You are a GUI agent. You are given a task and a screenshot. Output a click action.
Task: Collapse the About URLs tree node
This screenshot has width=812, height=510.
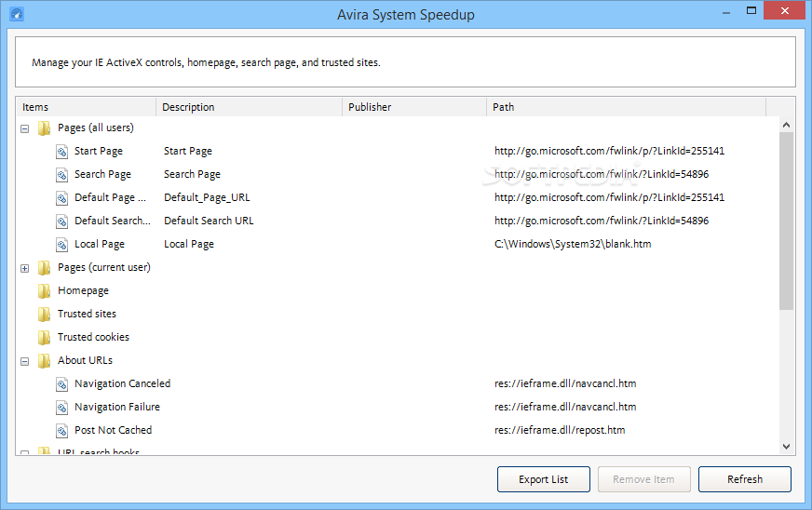24,361
